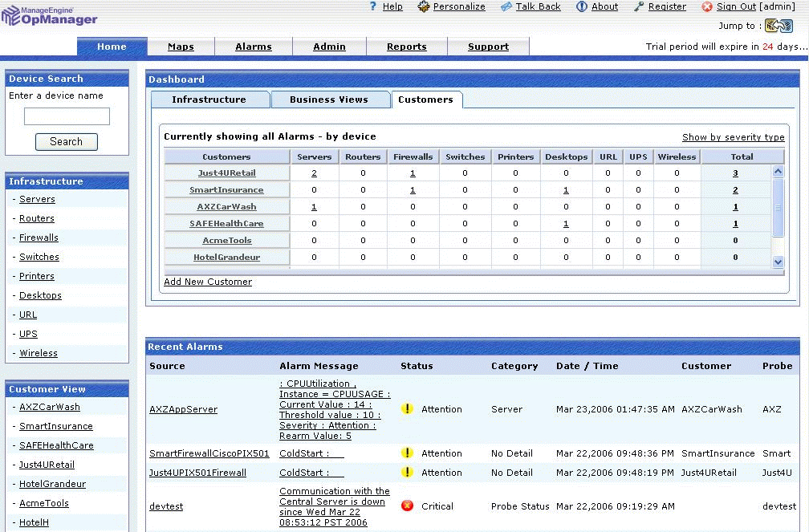Image resolution: width=809 pixels, height=532 pixels.
Task: Switch to the Business Views dashboard tab
Action: 330,99
